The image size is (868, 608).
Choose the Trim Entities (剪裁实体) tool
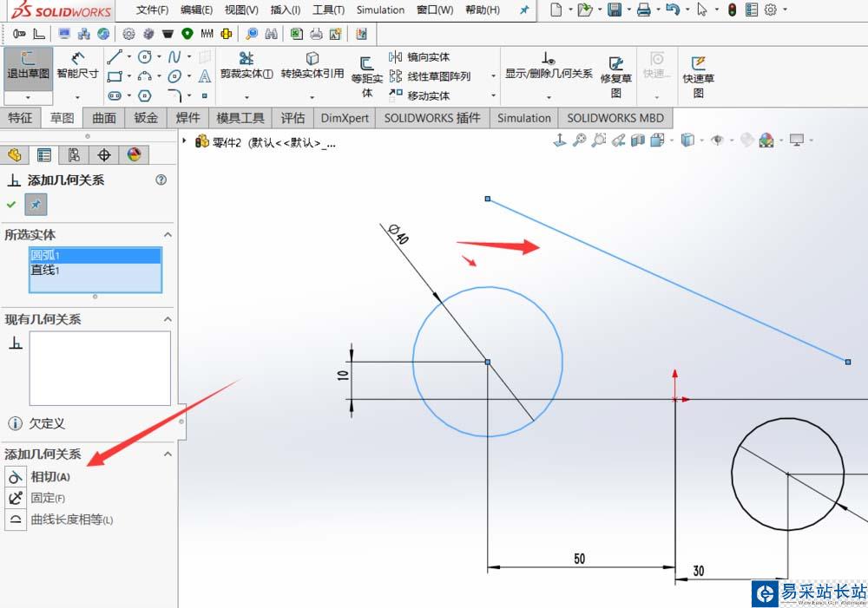click(x=247, y=66)
